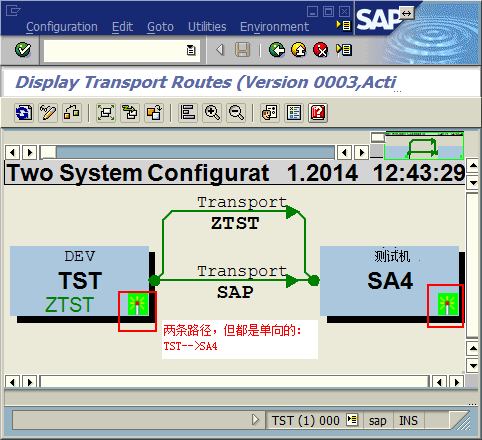Click the Refresh icon in application toolbar

(x=24, y=113)
